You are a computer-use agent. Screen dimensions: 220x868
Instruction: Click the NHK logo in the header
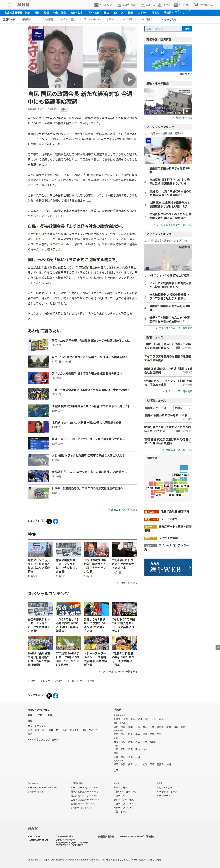(23, 5)
